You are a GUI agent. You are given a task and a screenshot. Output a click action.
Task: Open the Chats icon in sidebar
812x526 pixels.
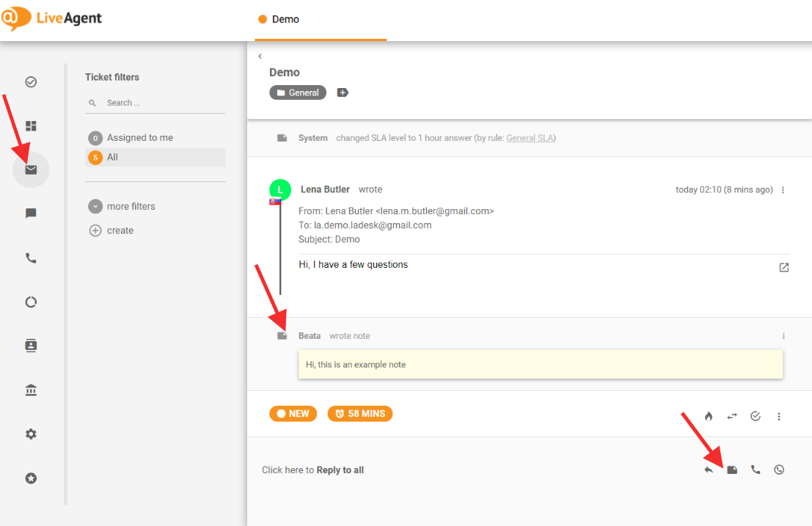31,213
